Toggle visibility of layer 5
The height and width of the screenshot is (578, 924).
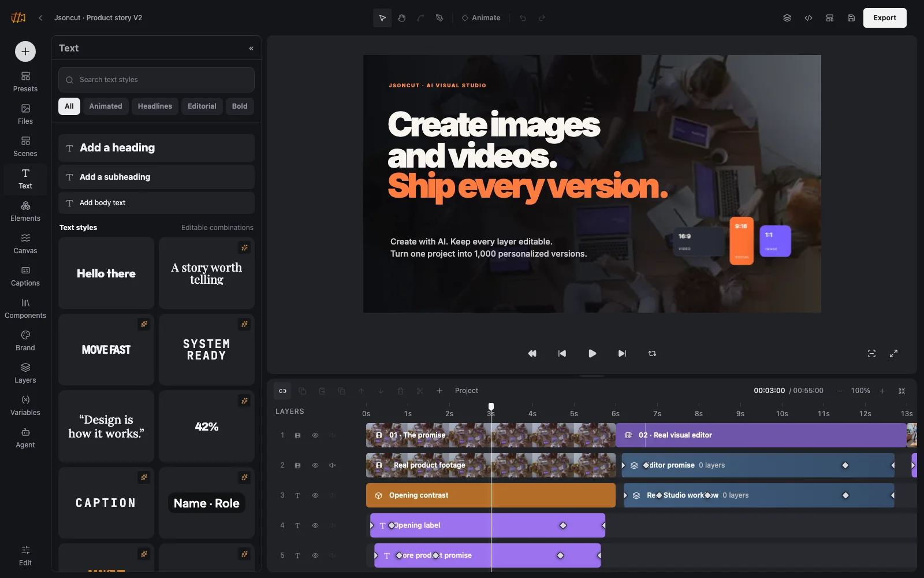tap(315, 555)
